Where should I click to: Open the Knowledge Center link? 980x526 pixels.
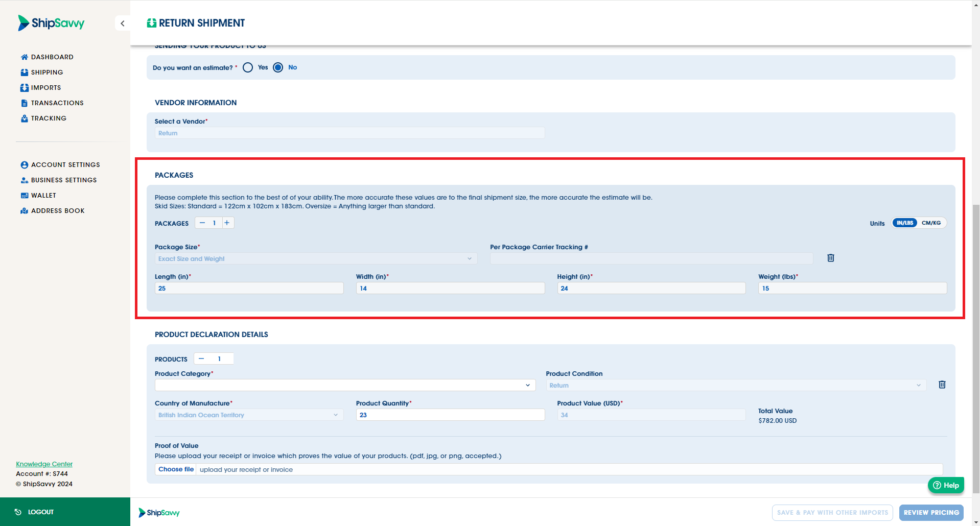tap(44, 464)
